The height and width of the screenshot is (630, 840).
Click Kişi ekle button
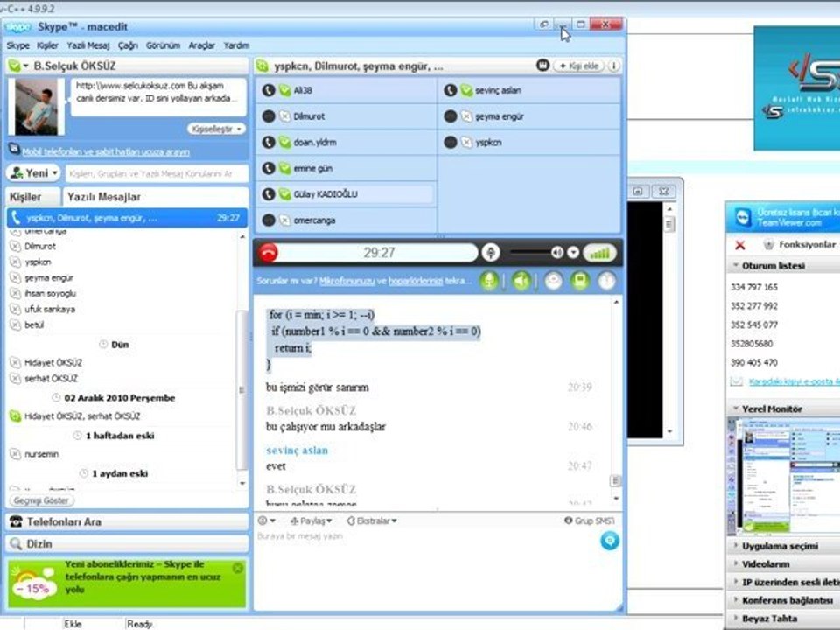(x=579, y=66)
